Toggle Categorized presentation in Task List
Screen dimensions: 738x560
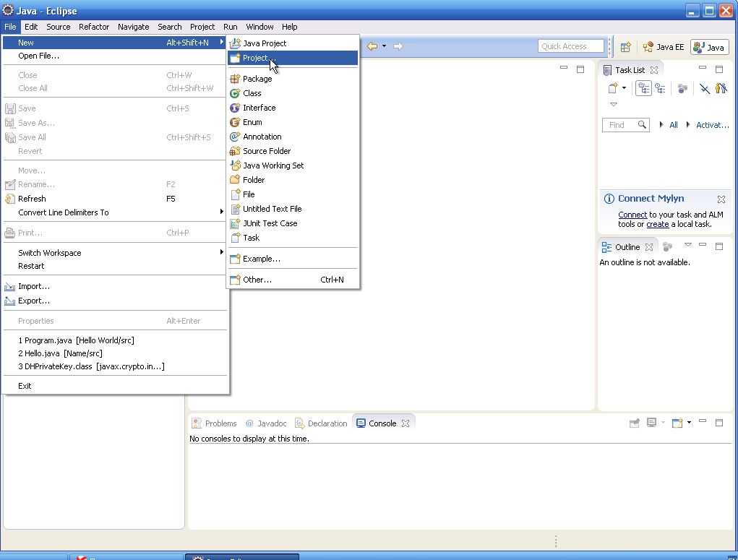pos(643,88)
